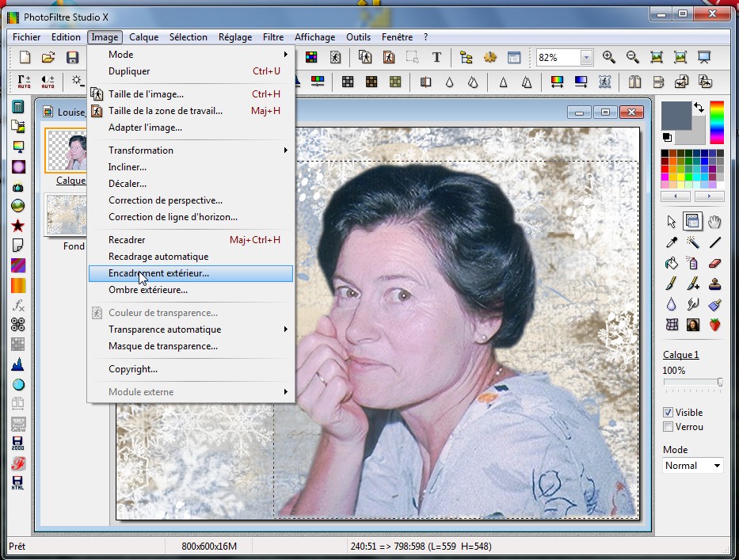The height and width of the screenshot is (560, 739).
Task: Choose Dupliquer from the Image menu
Action: tap(191, 71)
